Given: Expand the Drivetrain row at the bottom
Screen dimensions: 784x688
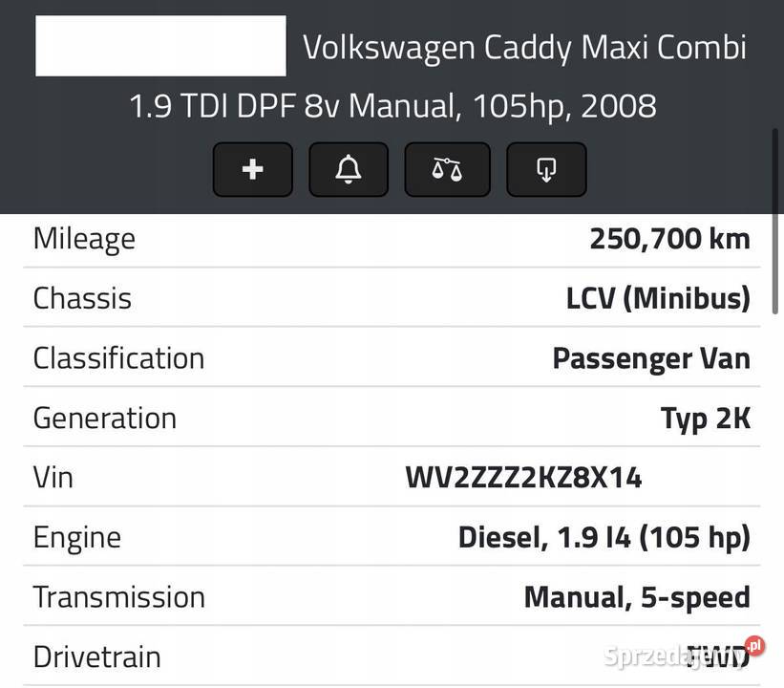Looking at the screenshot, I should 392,656.
